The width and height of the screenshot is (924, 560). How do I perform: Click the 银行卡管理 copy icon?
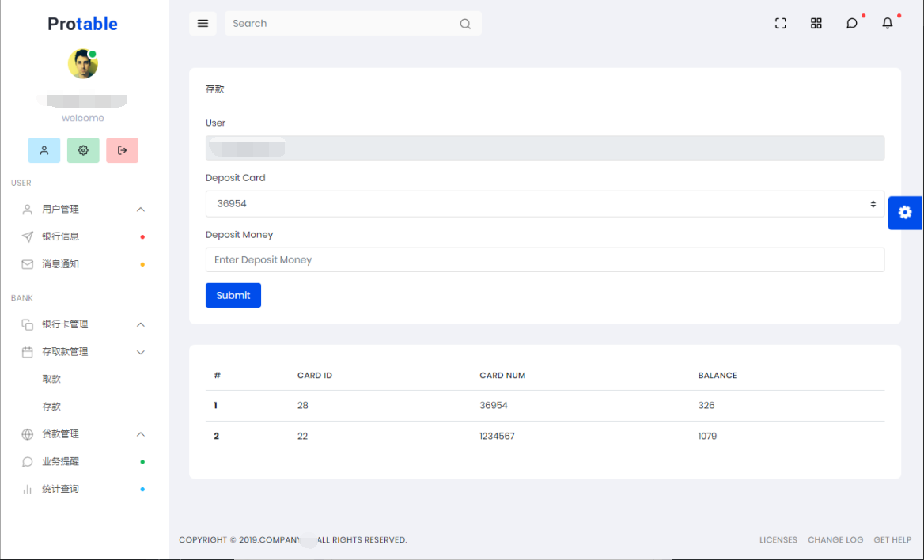[27, 325]
